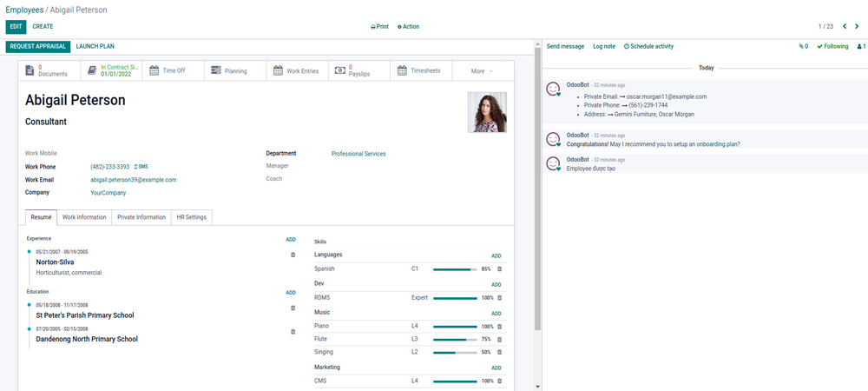Go to the previous employee record
868x391 pixels.
click(845, 26)
